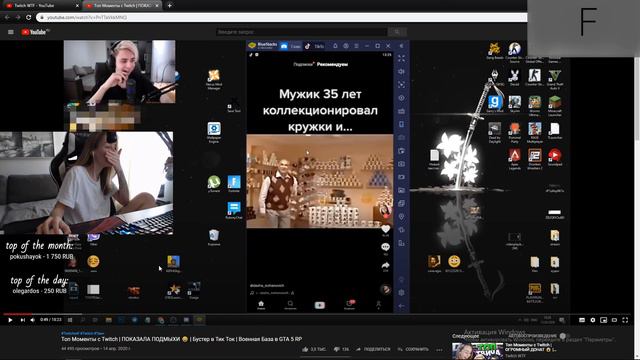
Task: Focus the YouTube search input field
Action: pos(301,32)
